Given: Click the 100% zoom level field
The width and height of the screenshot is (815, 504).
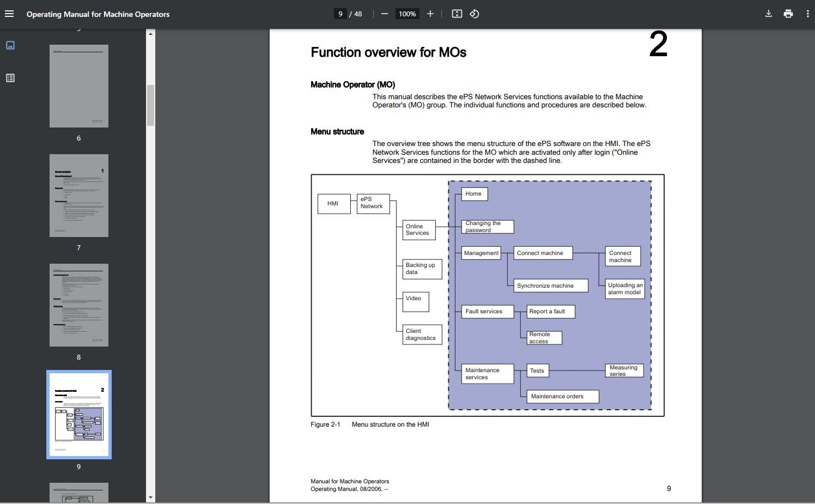Looking at the screenshot, I should click(x=407, y=14).
